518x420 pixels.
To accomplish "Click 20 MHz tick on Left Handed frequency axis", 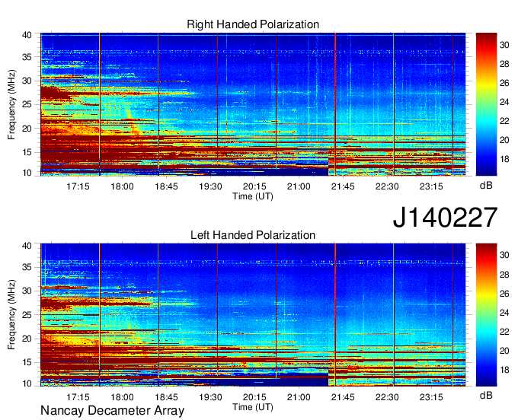I will click(27, 339).
